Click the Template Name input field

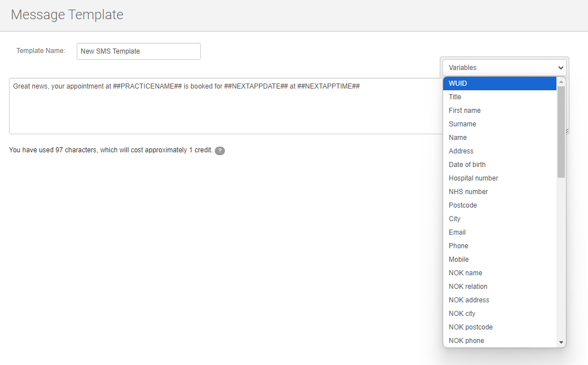(138, 51)
